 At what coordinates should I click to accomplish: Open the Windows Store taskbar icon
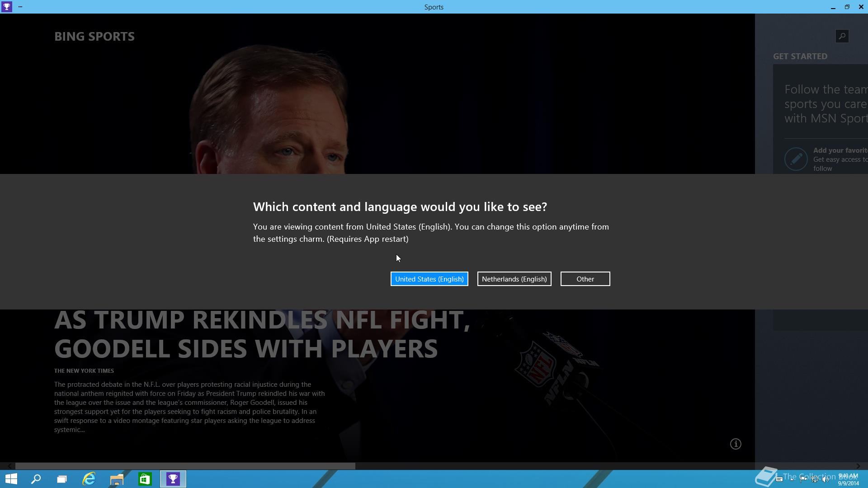pyautogui.click(x=145, y=479)
